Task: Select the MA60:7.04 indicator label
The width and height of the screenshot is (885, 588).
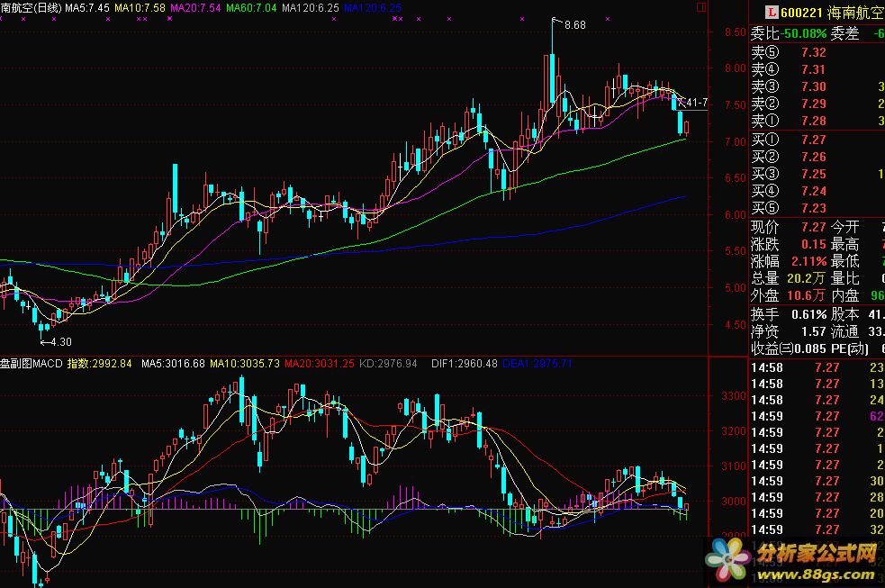Action: 251,8
